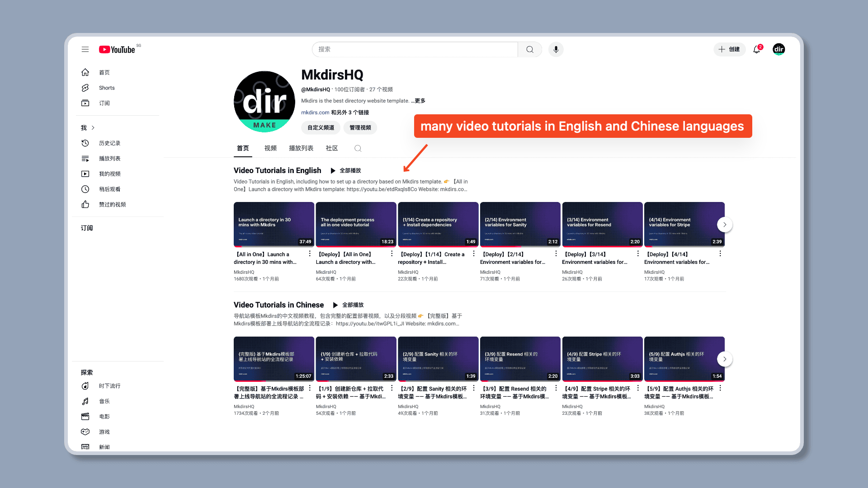Open 1:25:07 完整版 video thumbnail
The height and width of the screenshot is (488, 868).
coord(274,359)
